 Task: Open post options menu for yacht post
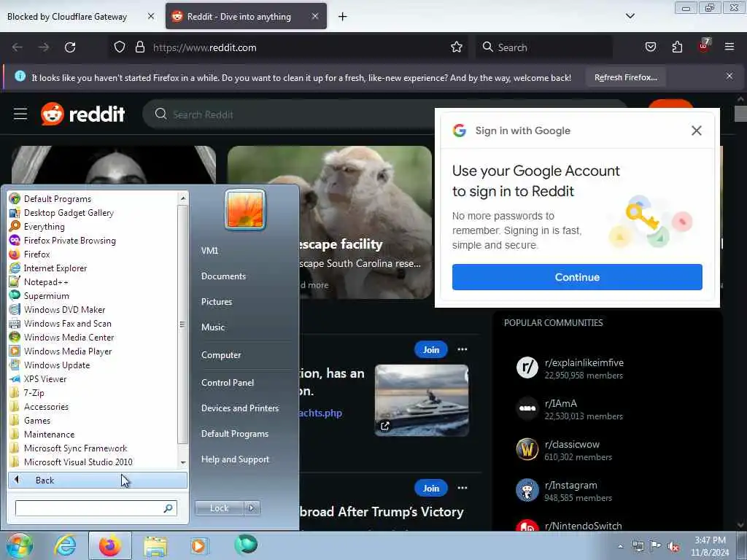click(462, 349)
